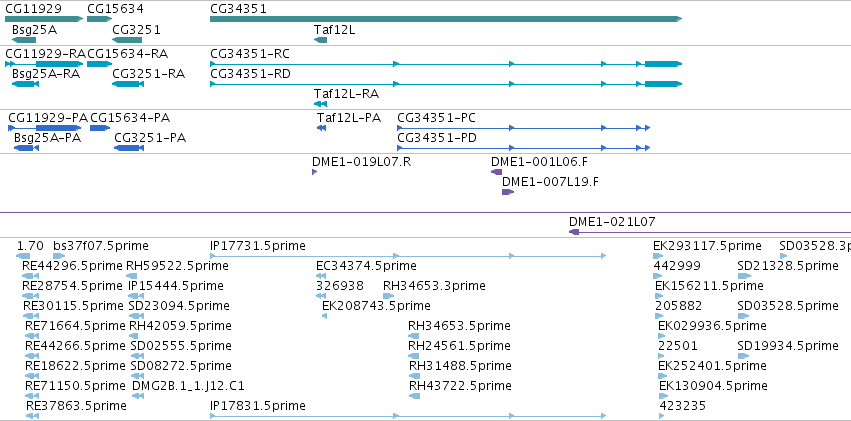
Task: Click the DME1-007L19.F BAC end glyph
Action: tap(508, 192)
